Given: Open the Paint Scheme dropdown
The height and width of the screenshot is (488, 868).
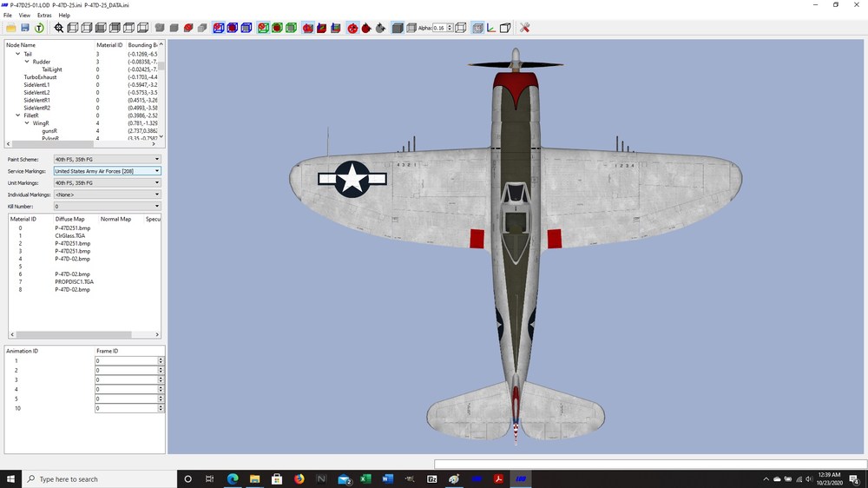Looking at the screenshot, I should click(x=107, y=159).
